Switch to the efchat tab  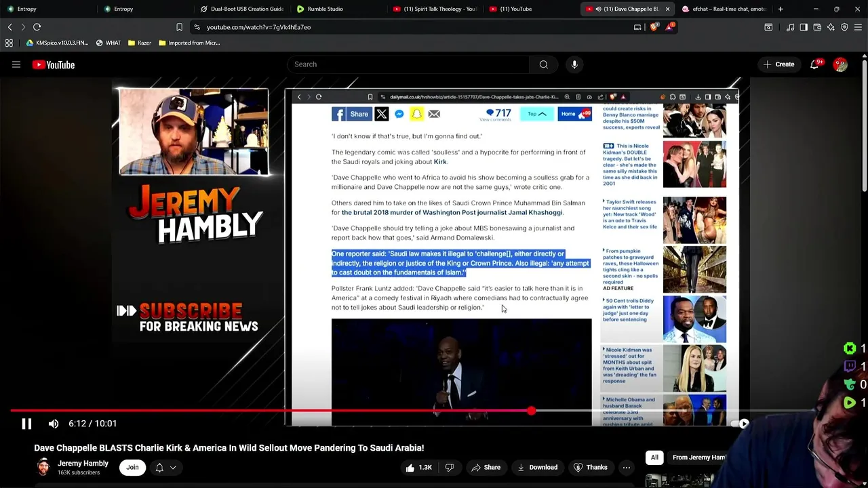(x=724, y=9)
